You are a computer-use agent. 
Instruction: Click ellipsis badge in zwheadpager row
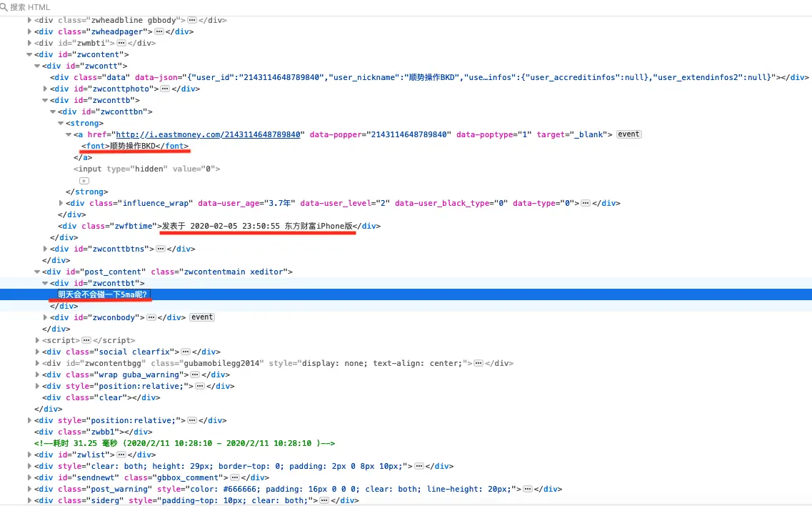click(x=159, y=31)
